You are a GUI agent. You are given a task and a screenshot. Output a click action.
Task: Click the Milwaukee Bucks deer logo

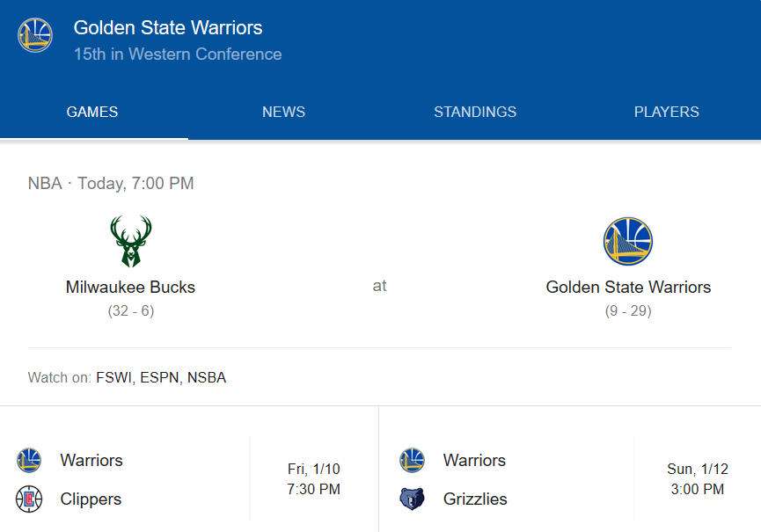pos(131,241)
